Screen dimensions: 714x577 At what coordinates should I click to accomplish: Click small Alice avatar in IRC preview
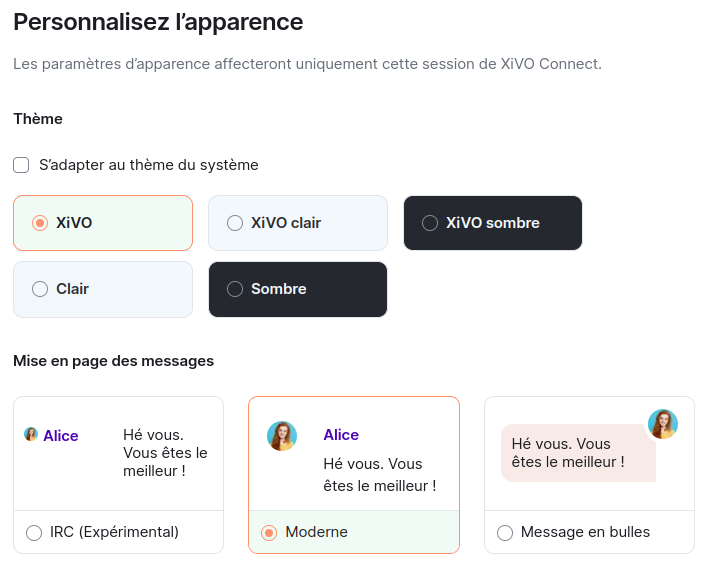point(31,435)
